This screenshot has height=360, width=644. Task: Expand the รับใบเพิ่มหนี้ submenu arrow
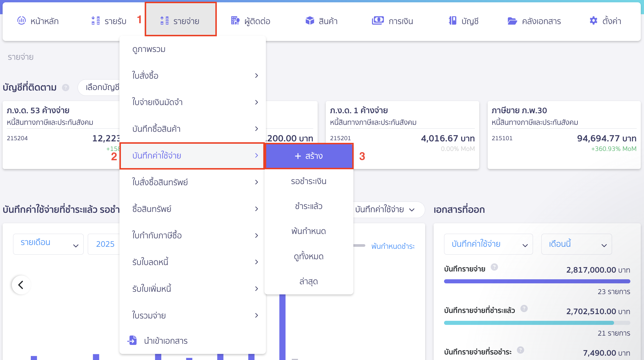[x=256, y=289]
